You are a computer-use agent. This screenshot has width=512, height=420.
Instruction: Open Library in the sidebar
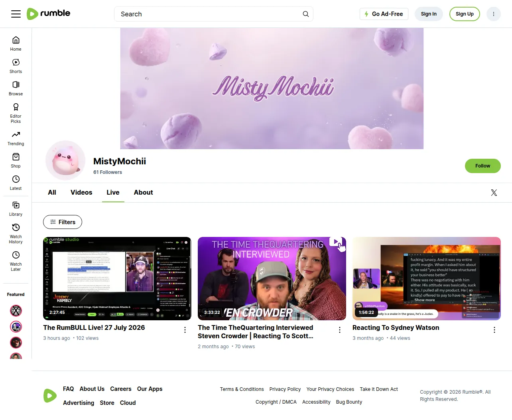16,209
